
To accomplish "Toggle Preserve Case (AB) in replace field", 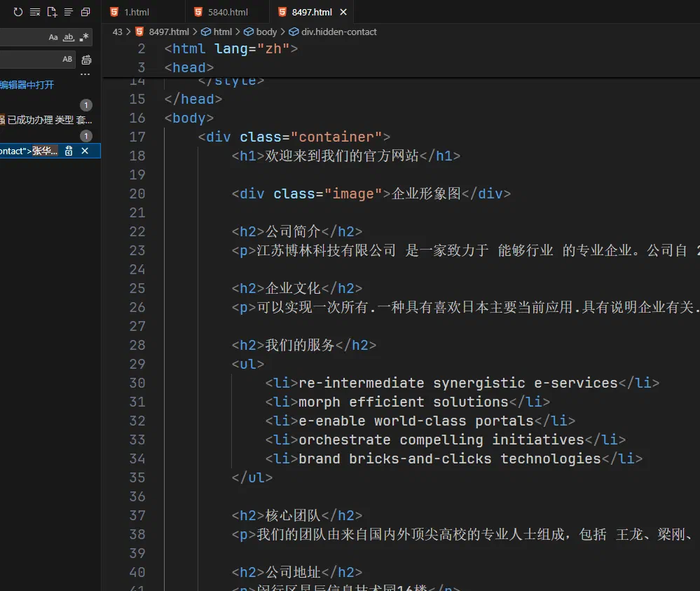I will pos(67,59).
